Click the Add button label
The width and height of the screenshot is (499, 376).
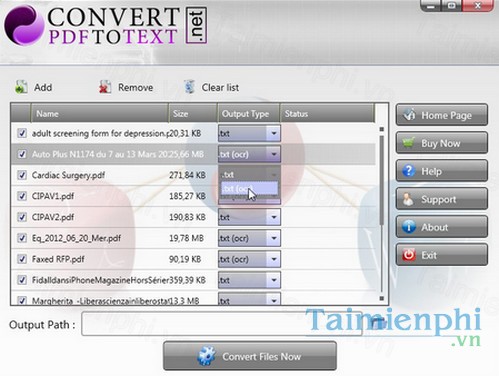[43, 87]
